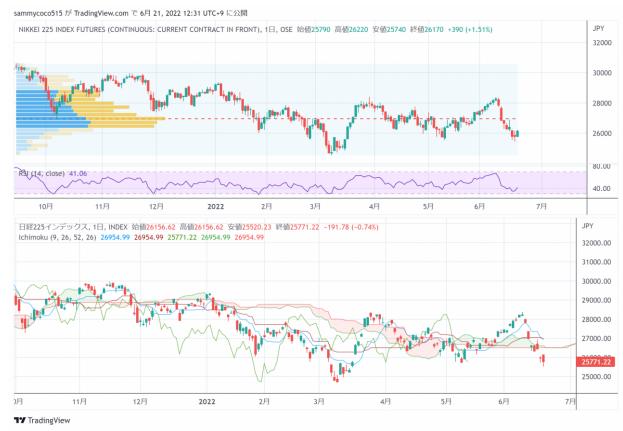The height and width of the screenshot is (431, 623).
Task: Click the blue Ichimoku value 26954.99
Action: pos(115,237)
